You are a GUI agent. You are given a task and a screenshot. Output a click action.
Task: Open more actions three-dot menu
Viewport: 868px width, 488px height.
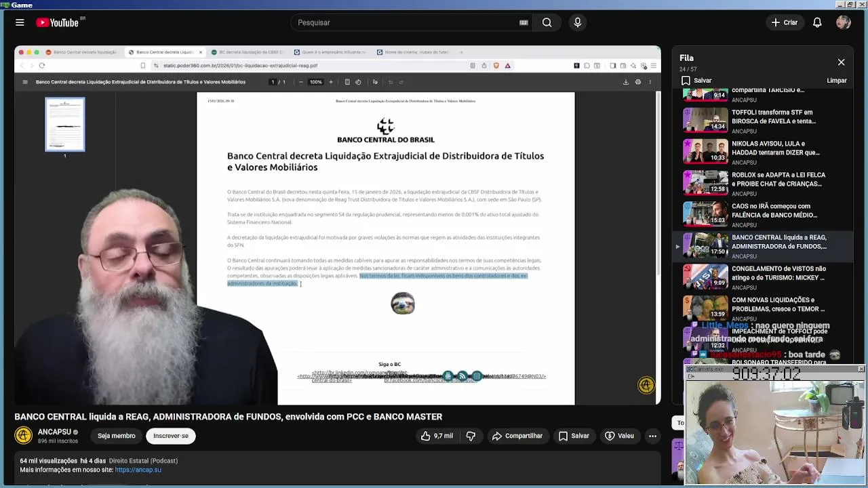coord(652,436)
